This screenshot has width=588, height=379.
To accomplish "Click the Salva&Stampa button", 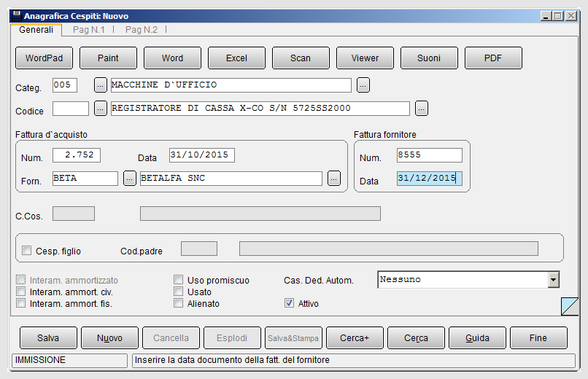I will [x=293, y=337].
